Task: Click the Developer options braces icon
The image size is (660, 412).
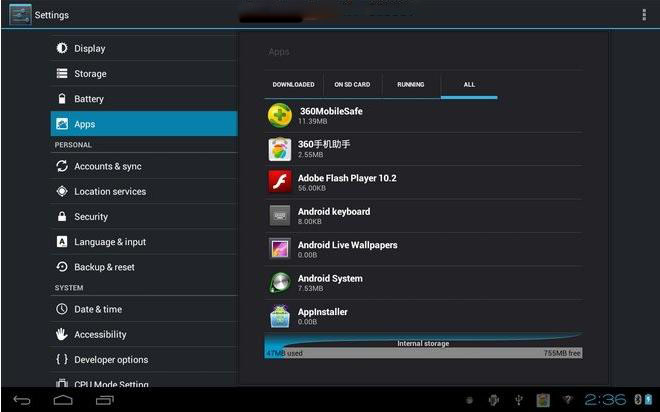Action: pos(62,359)
